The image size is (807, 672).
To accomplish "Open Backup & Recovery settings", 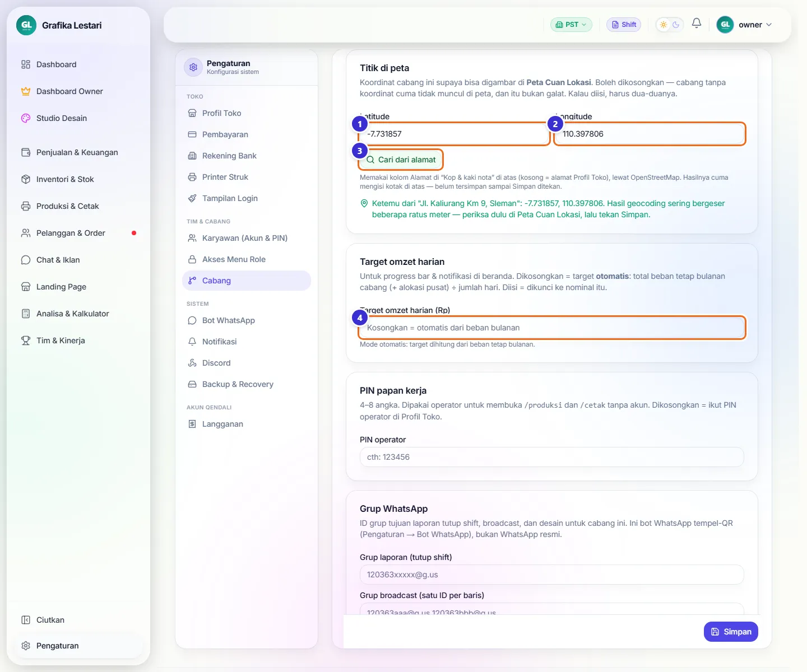I will click(x=247, y=384).
